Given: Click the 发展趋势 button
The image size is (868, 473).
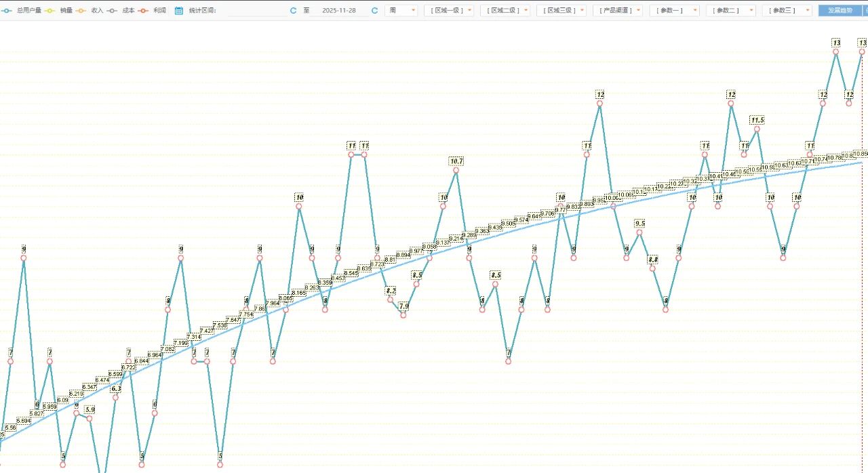Looking at the screenshot, I should 840,11.
